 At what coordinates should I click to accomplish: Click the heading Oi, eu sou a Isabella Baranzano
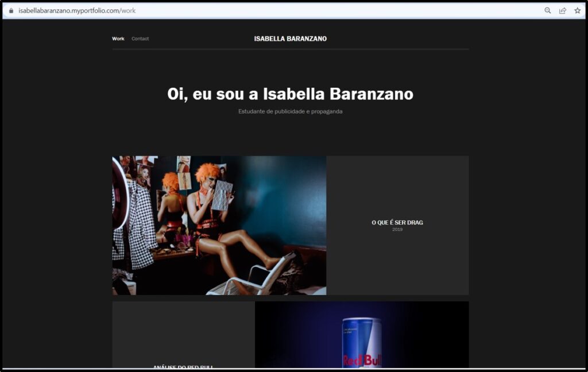click(290, 94)
